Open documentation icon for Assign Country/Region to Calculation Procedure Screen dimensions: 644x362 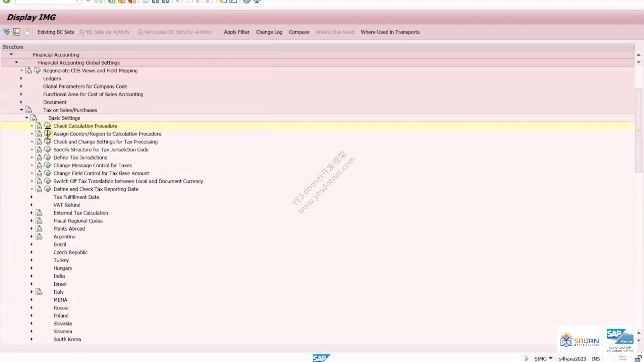(x=39, y=134)
